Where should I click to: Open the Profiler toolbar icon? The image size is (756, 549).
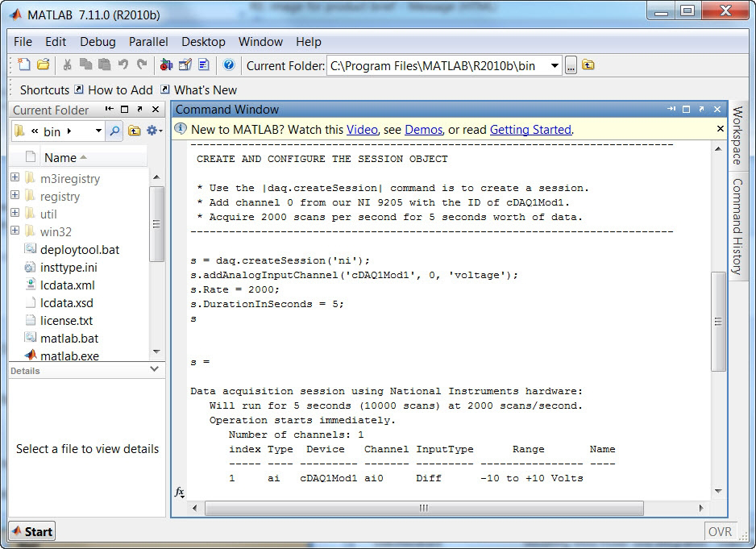[x=202, y=65]
